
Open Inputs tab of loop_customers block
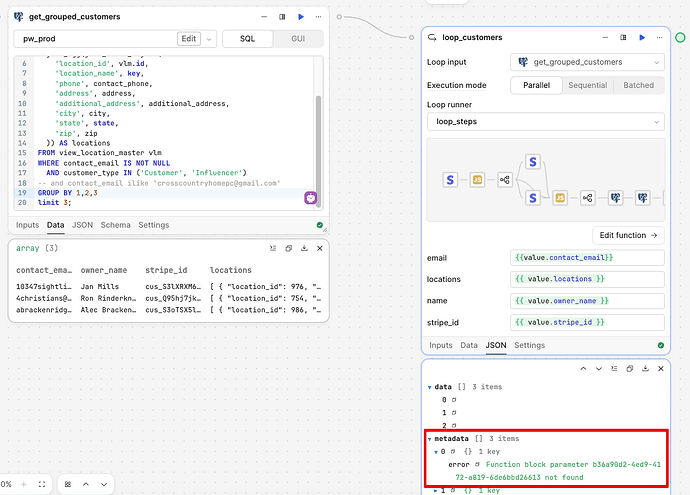pos(440,345)
